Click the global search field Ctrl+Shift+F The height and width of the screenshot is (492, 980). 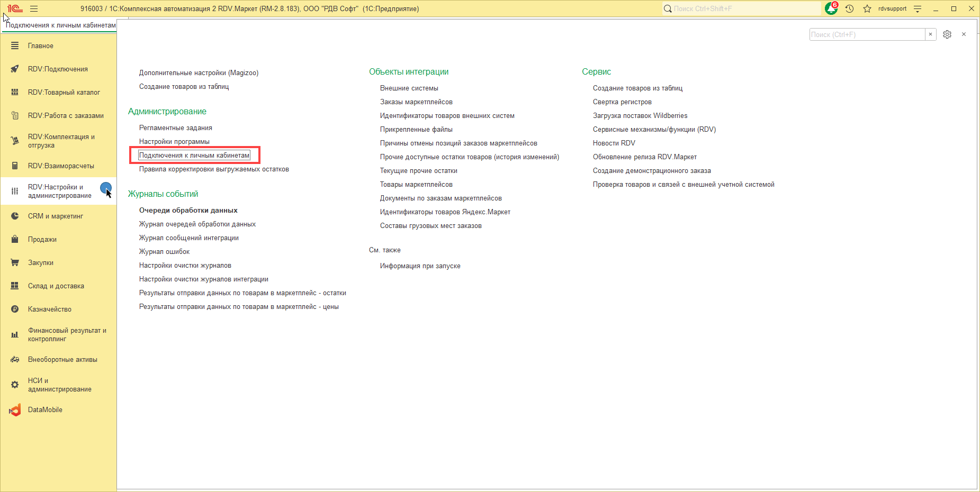tap(741, 9)
